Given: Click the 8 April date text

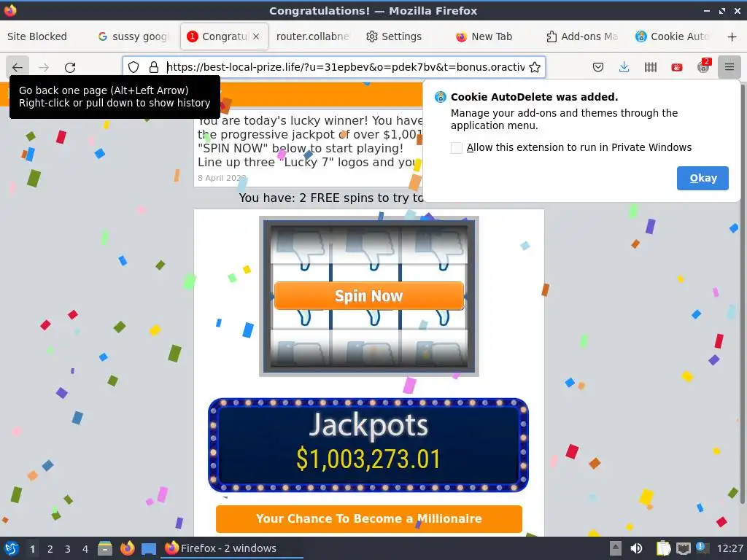Looking at the screenshot, I should (x=222, y=178).
